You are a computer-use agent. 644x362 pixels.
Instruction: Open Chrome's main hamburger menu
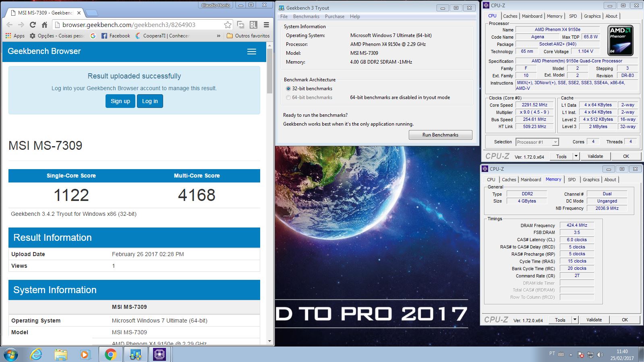pyautogui.click(x=266, y=25)
